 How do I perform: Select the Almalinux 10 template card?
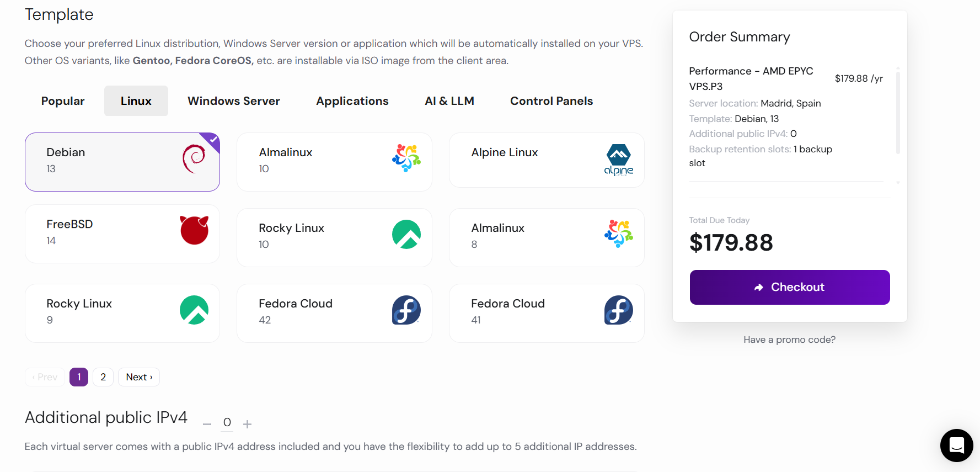pyautogui.click(x=334, y=162)
